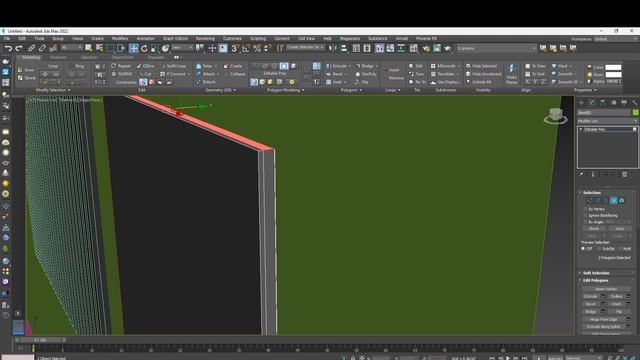The height and width of the screenshot is (360, 640).
Task: Open the Tools menu
Action: coord(39,38)
